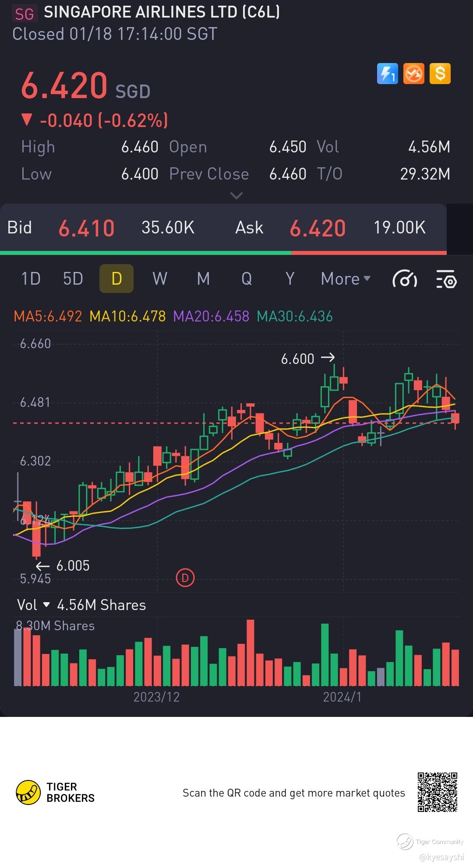Tap the MA5:6.492 indicator label
The height and width of the screenshot is (868, 473).
point(48,316)
